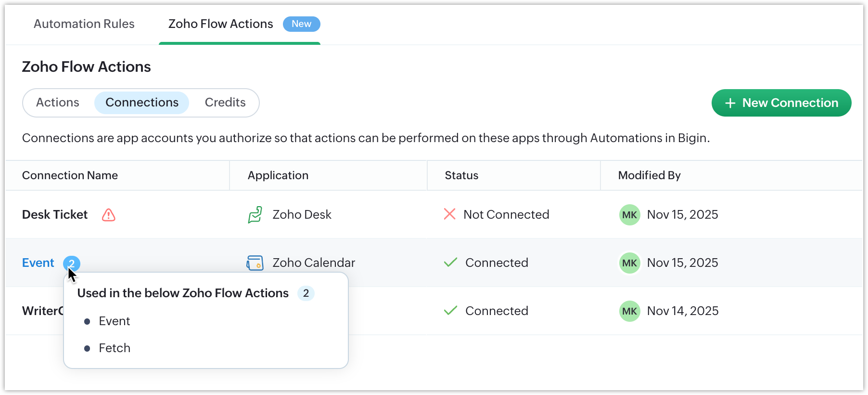
Task: Click the Desk Ticket warning icon
Action: pos(109,215)
